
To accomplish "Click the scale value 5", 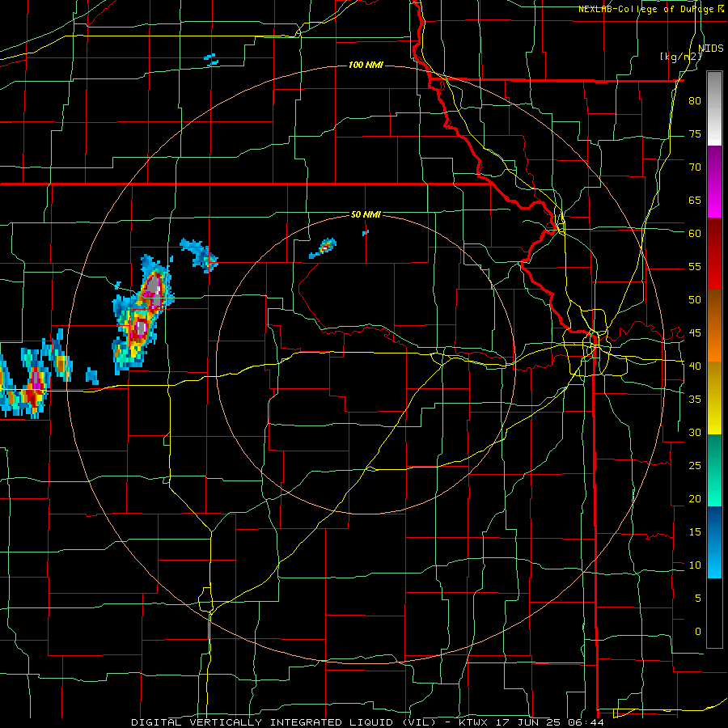I will [x=698, y=598].
